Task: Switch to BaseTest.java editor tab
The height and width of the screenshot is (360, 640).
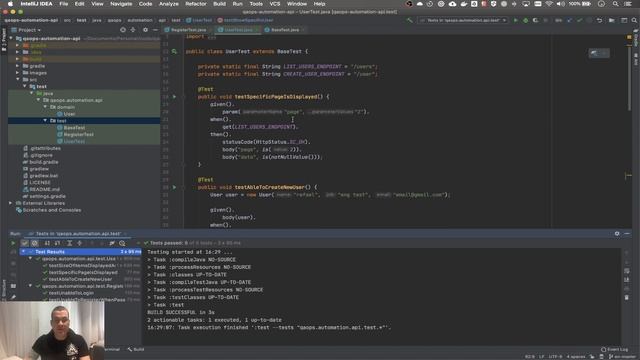Action: tap(284, 30)
